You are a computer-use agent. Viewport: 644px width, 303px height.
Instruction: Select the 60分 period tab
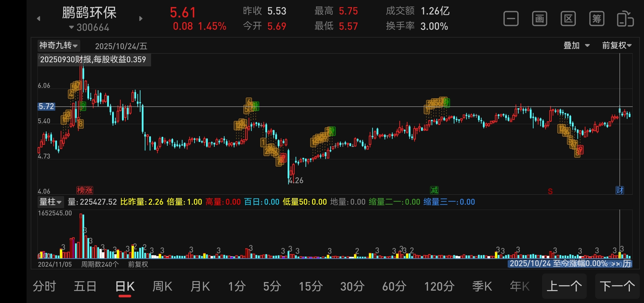(394, 286)
